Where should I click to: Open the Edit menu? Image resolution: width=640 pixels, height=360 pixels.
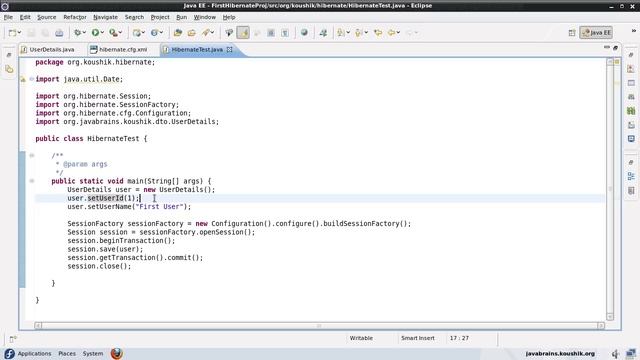(25, 17)
